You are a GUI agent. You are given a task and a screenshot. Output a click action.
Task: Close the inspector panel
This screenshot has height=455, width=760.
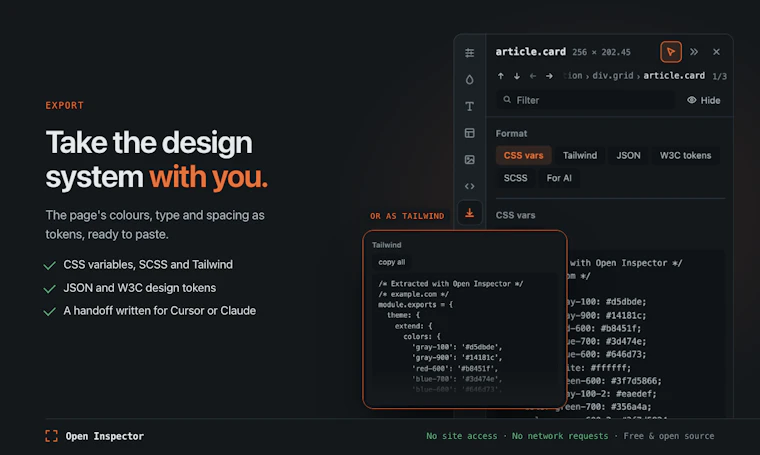(716, 52)
